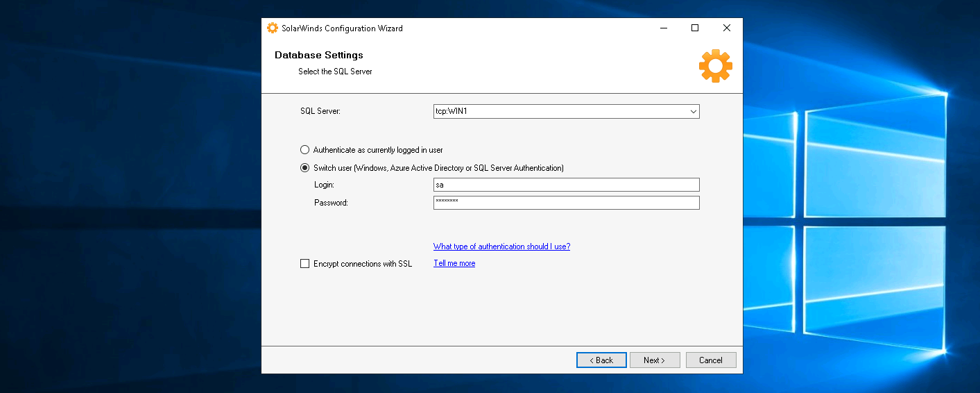The image size is (980, 393).
Task: Click the SolarWinds gear icon in title bar
Action: (273, 28)
